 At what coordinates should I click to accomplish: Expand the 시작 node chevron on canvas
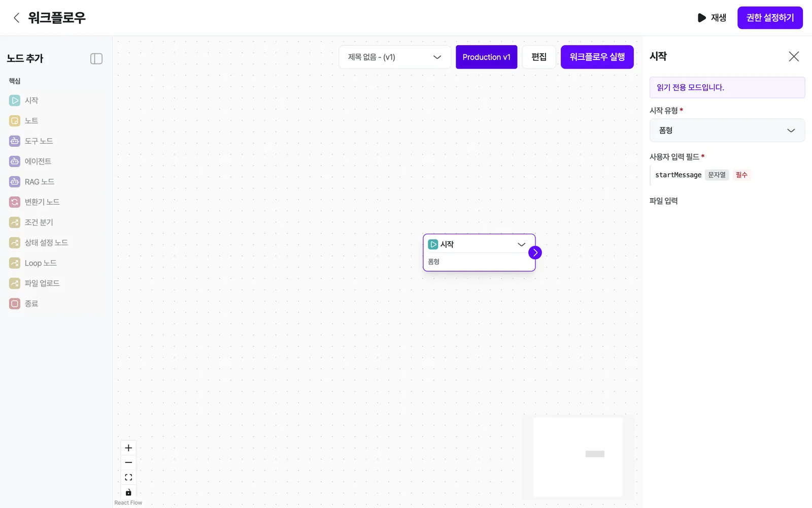tap(521, 244)
